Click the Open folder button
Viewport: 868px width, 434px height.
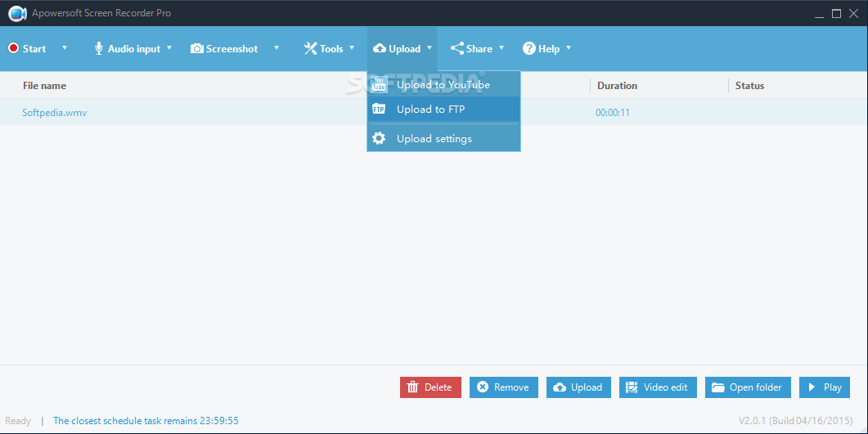(748, 387)
